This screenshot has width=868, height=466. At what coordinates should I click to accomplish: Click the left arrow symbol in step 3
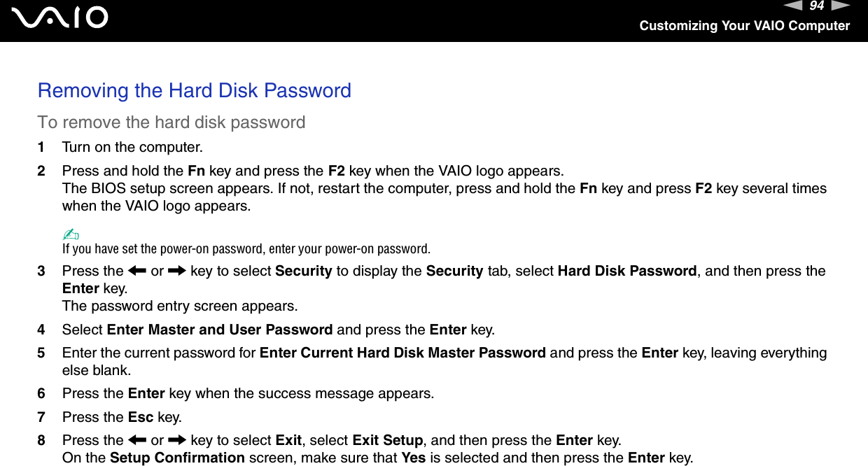click(137, 271)
